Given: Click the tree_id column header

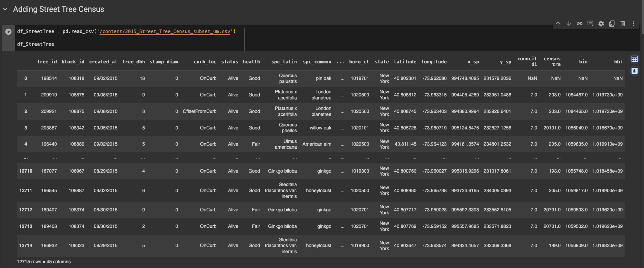Looking at the screenshot, I should (x=47, y=62).
